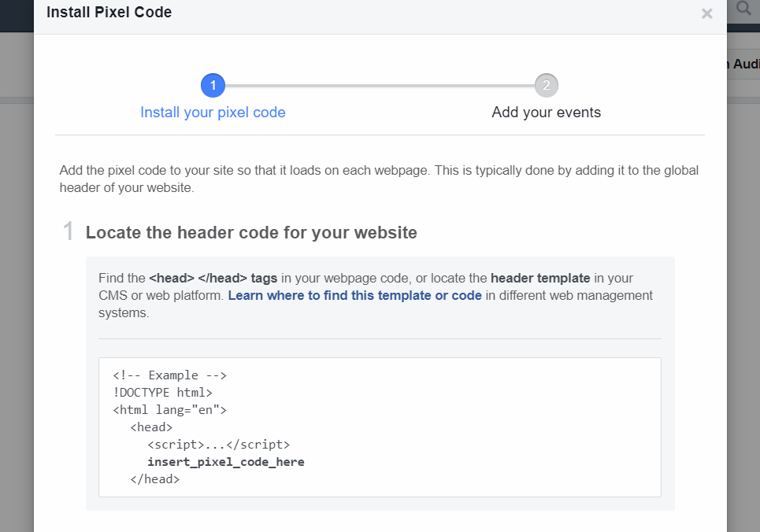Select step 2 circle in progress tracker

[x=547, y=85]
